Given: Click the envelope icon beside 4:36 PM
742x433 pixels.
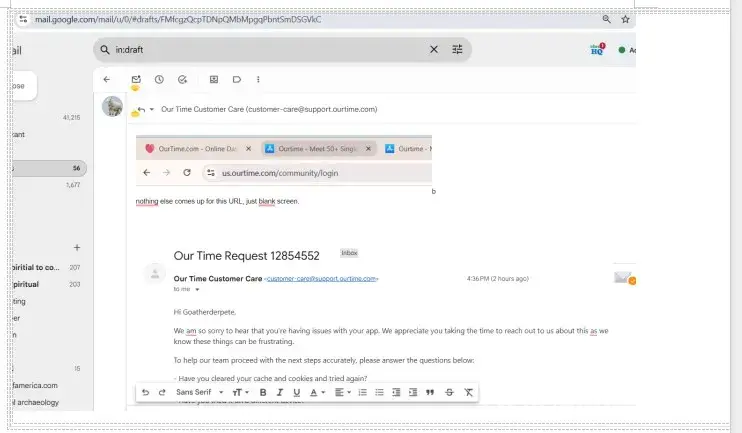Looking at the screenshot, I should coord(625,278).
